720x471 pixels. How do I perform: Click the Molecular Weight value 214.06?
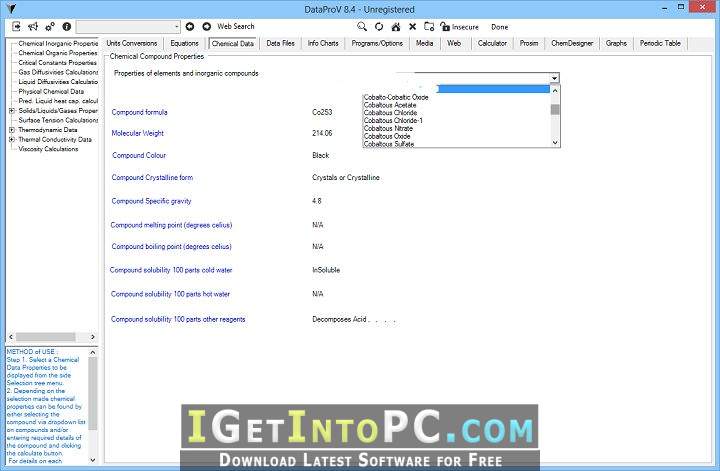coord(322,133)
